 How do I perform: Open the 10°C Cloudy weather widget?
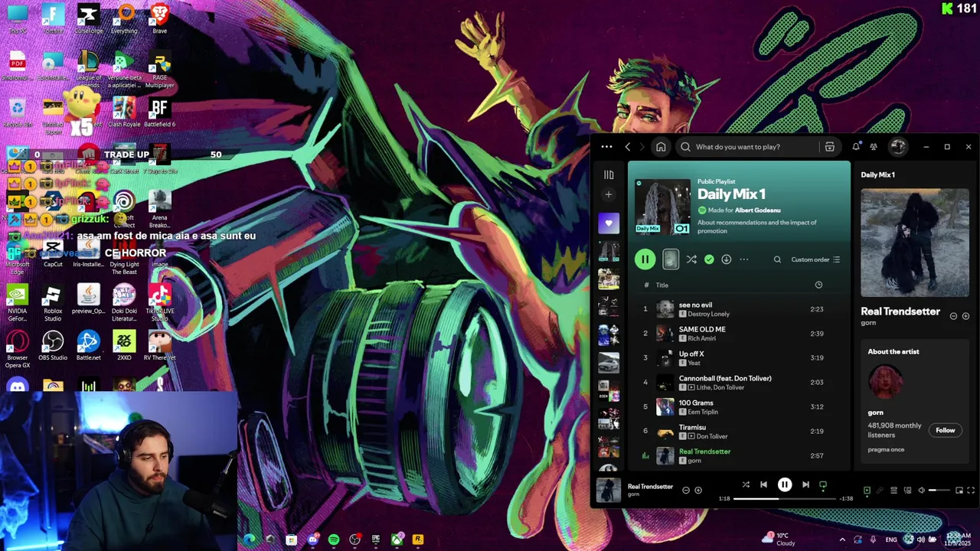tap(779, 540)
